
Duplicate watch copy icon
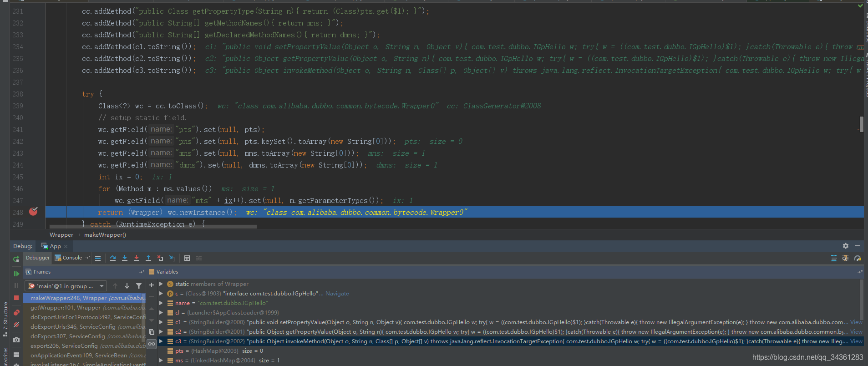click(x=152, y=332)
